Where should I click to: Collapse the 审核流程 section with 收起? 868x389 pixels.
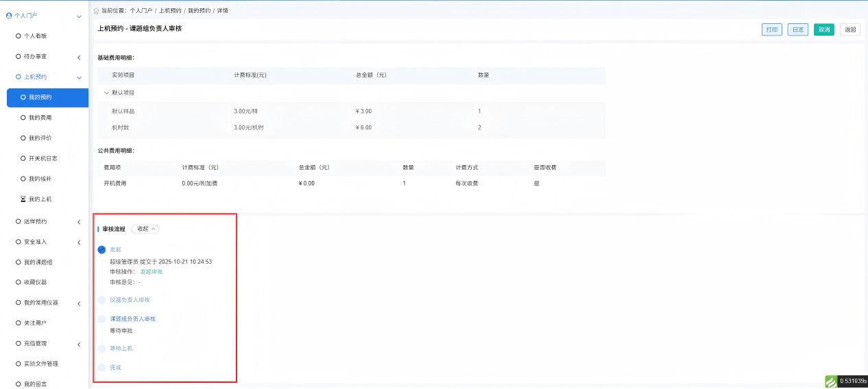(x=145, y=229)
